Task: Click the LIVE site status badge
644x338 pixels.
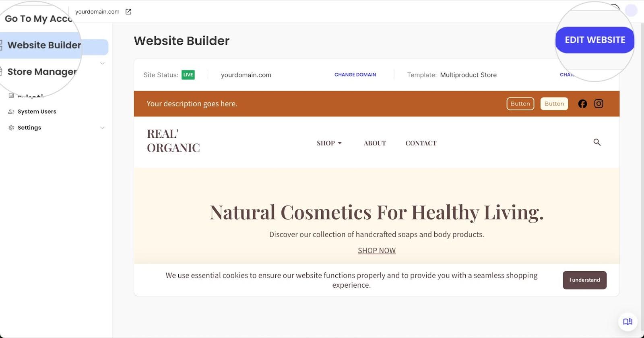Action: pos(188,75)
